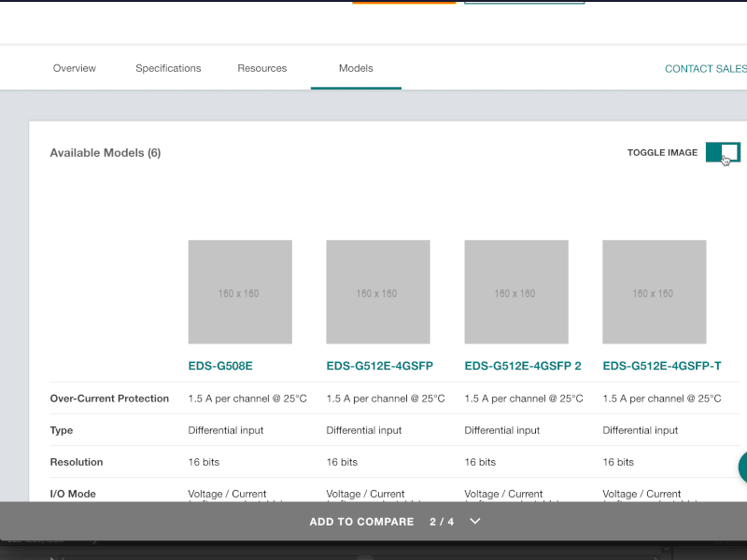Open the EDS-G512E-4GSFP model link

pyautogui.click(x=379, y=365)
